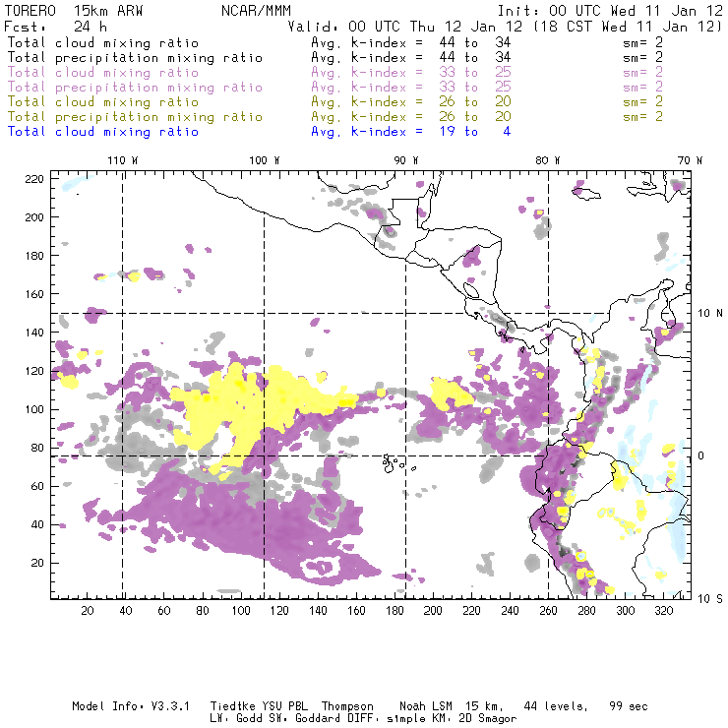This screenshot has height=728, width=728.
Task: Select the "Fcst: 24 h" forecast label
Action: [x=55, y=27]
